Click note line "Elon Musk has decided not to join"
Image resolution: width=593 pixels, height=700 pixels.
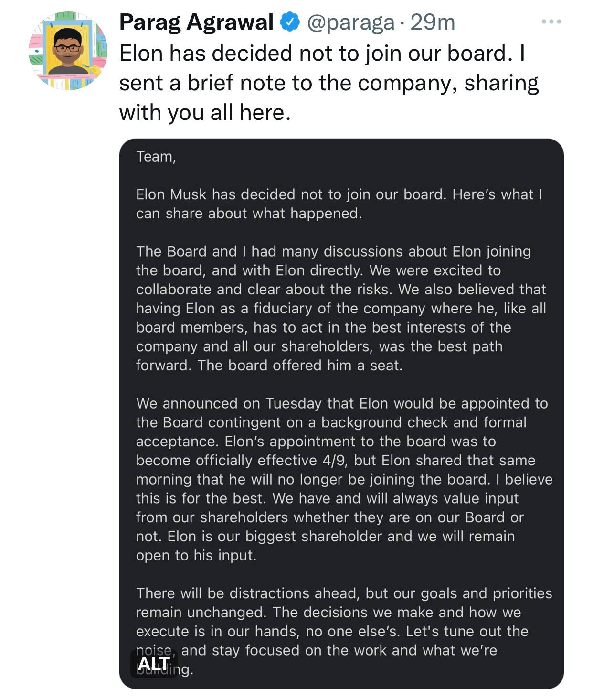pos(339,194)
